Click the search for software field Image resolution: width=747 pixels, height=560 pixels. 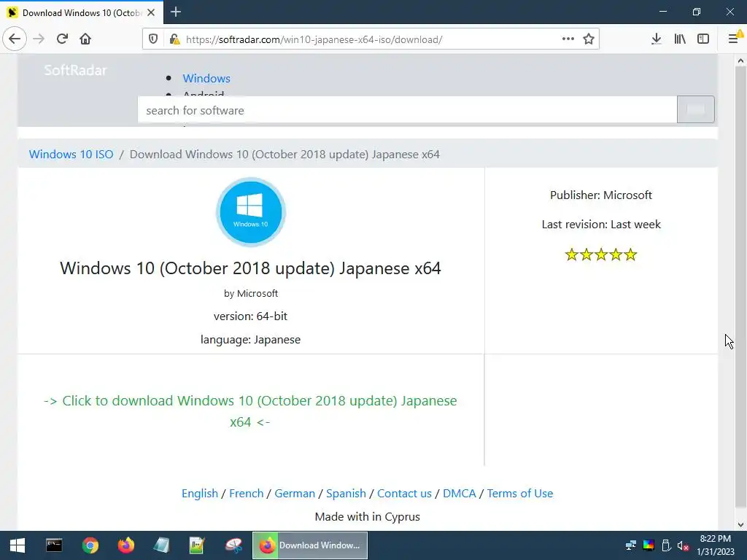tap(407, 111)
